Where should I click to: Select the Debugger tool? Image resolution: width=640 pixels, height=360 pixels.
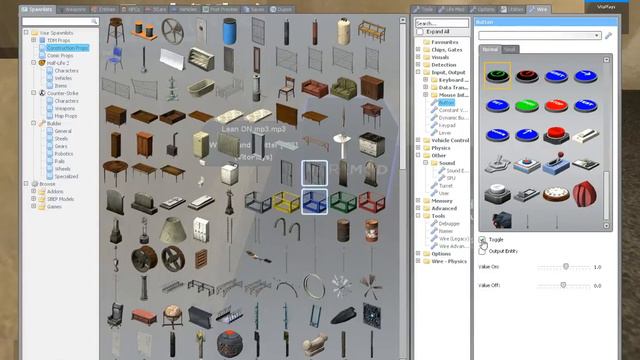click(449, 223)
